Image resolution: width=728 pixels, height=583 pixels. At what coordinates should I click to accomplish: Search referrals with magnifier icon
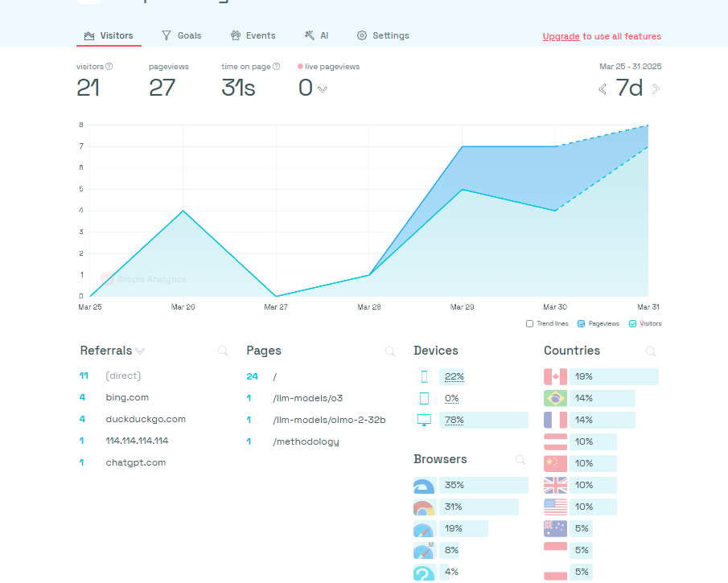(x=223, y=351)
